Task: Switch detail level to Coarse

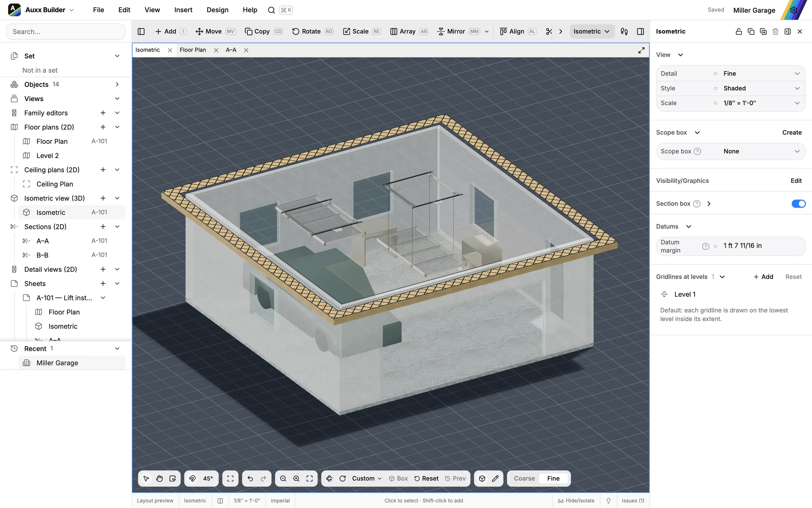Action: (x=524, y=479)
